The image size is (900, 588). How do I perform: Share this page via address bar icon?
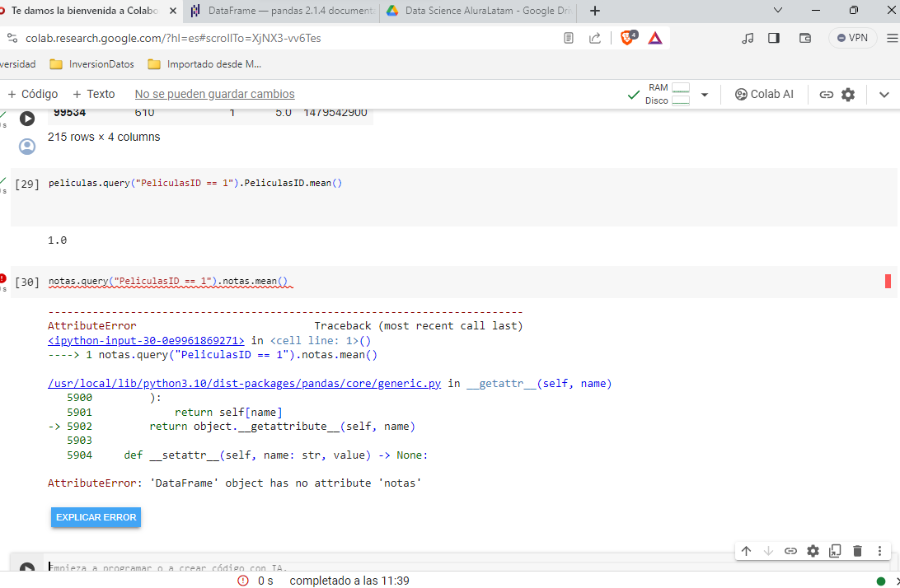[595, 38]
